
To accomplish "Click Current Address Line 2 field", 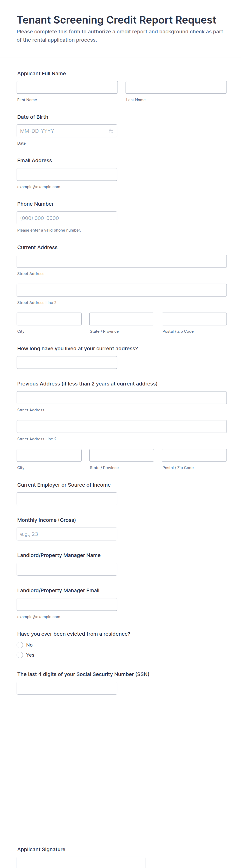I will click(x=122, y=290).
